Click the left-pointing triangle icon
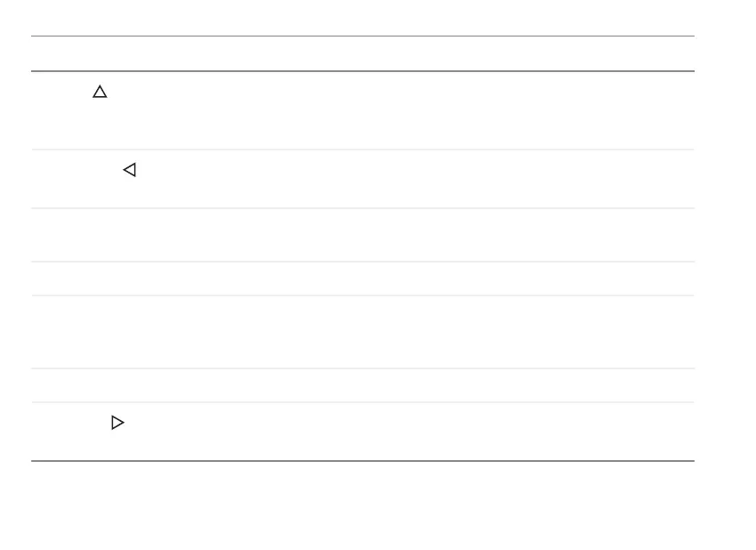The width and height of the screenshot is (756, 550). click(x=130, y=170)
